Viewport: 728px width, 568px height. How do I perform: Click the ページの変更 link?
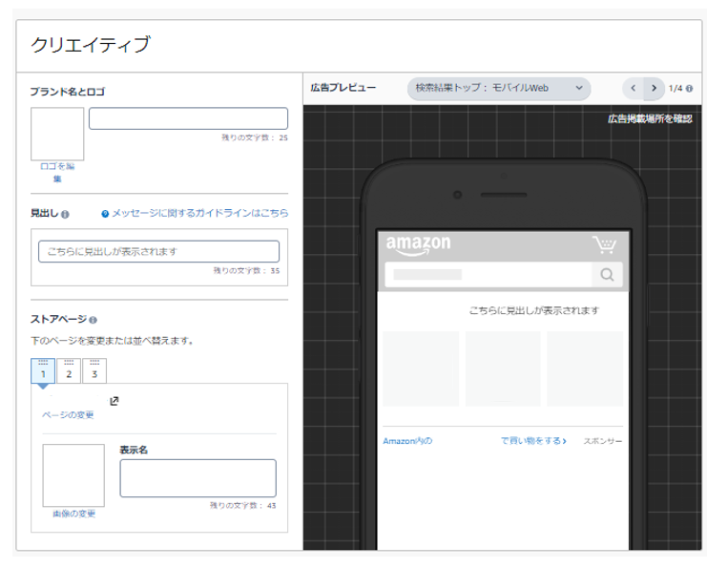click(x=69, y=414)
